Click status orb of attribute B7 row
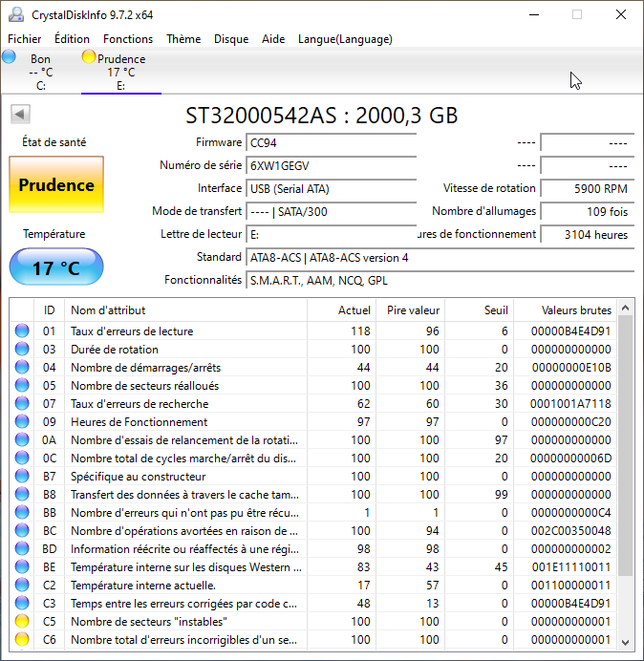 22,476
